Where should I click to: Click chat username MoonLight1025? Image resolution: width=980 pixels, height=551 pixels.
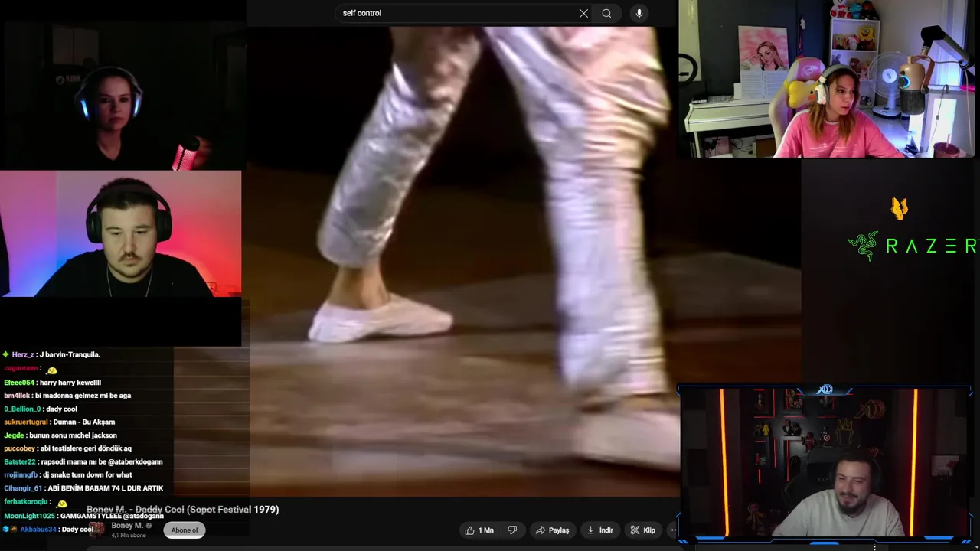pyautogui.click(x=29, y=516)
